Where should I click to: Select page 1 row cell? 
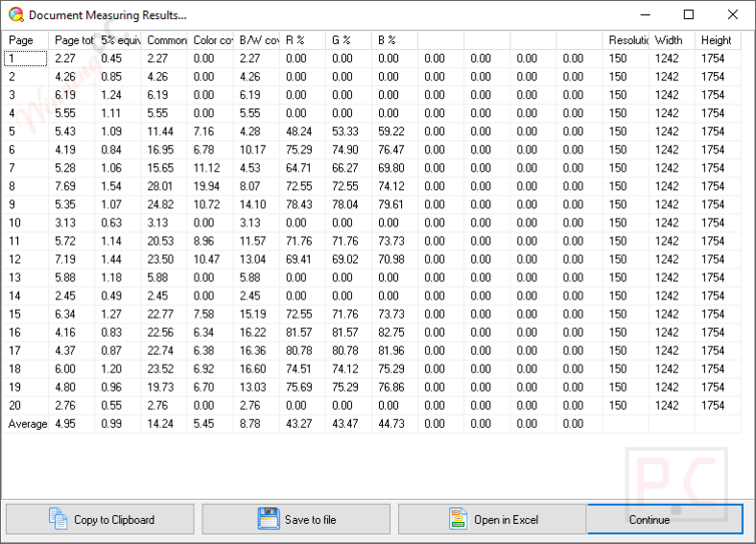[x=26, y=59]
